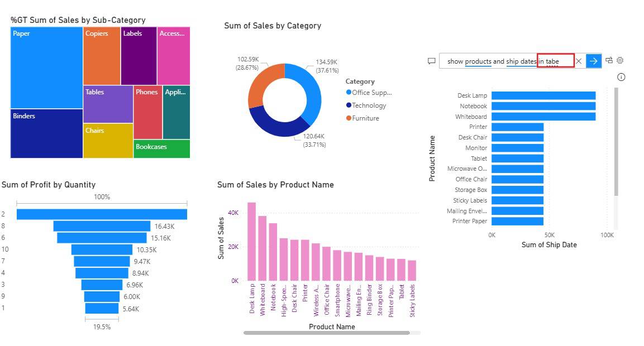Select the Binders tile in the treemap
The width and height of the screenshot is (644, 346).
pyautogui.click(x=46, y=133)
